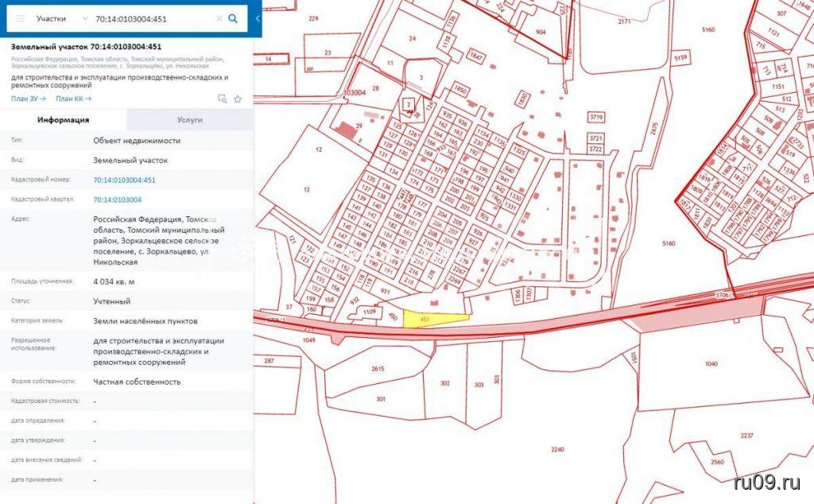Click cadastral number link 70:14:0103004:451
This screenshot has width=814, height=504.
[124, 180]
